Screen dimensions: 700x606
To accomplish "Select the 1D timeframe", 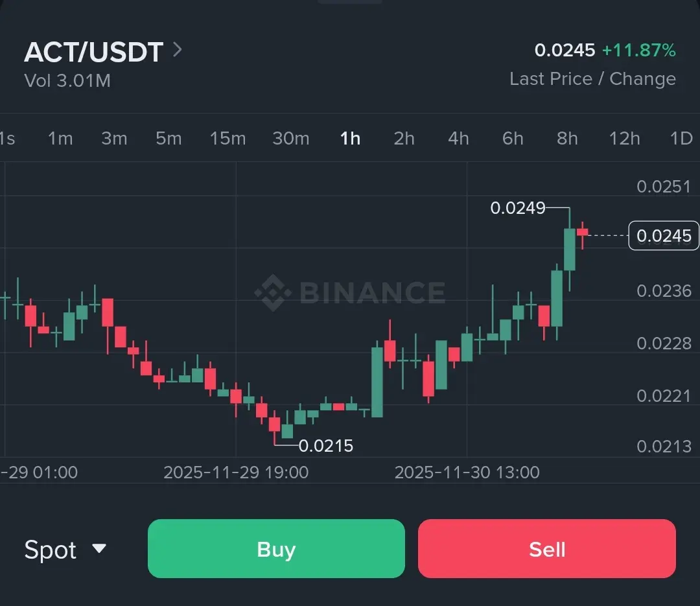I will tap(681, 138).
